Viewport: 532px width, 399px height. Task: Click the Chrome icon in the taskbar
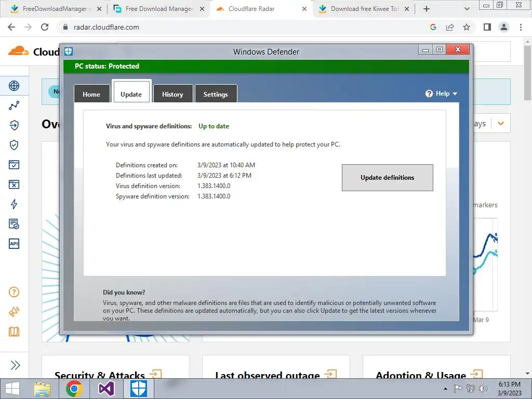[74, 389]
